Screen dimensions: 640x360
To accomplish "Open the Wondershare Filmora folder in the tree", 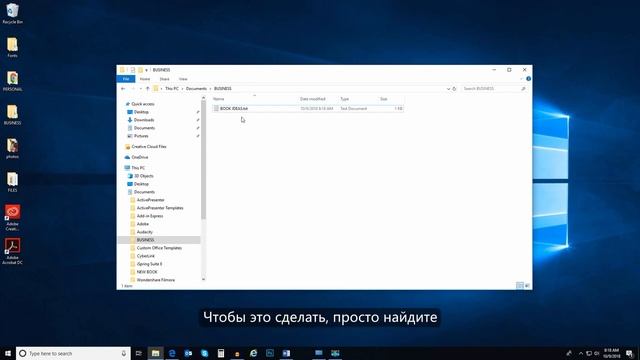I will pyautogui.click(x=156, y=280).
